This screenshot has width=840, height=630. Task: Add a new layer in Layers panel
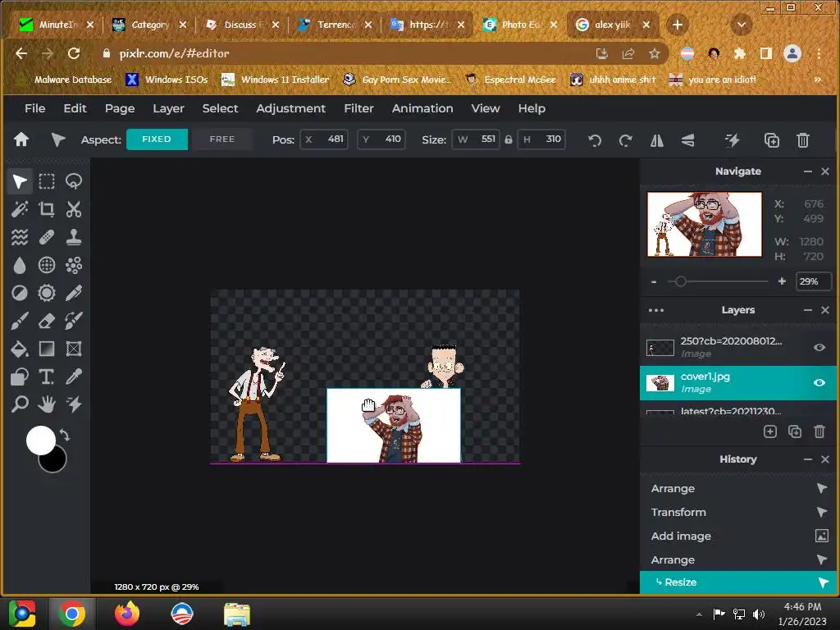769,431
